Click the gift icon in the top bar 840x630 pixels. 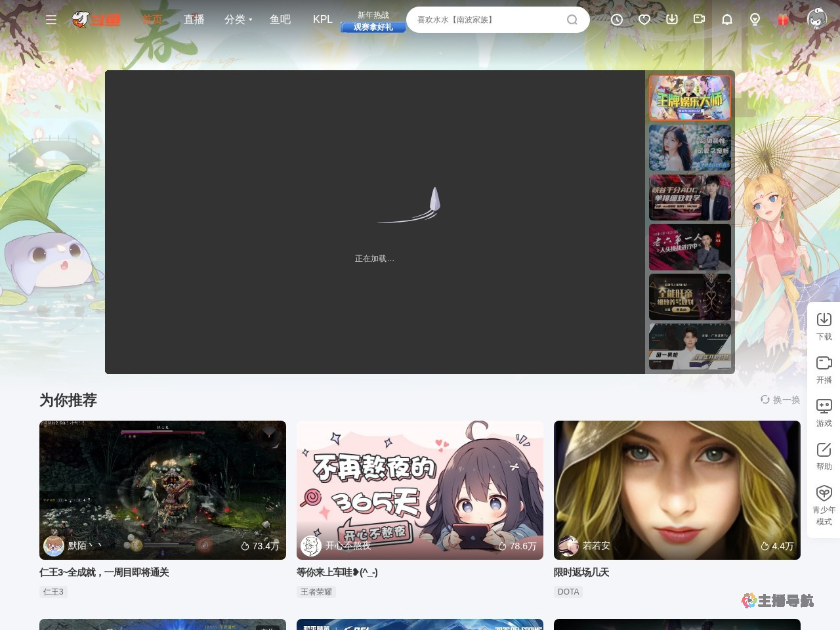tap(782, 20)
